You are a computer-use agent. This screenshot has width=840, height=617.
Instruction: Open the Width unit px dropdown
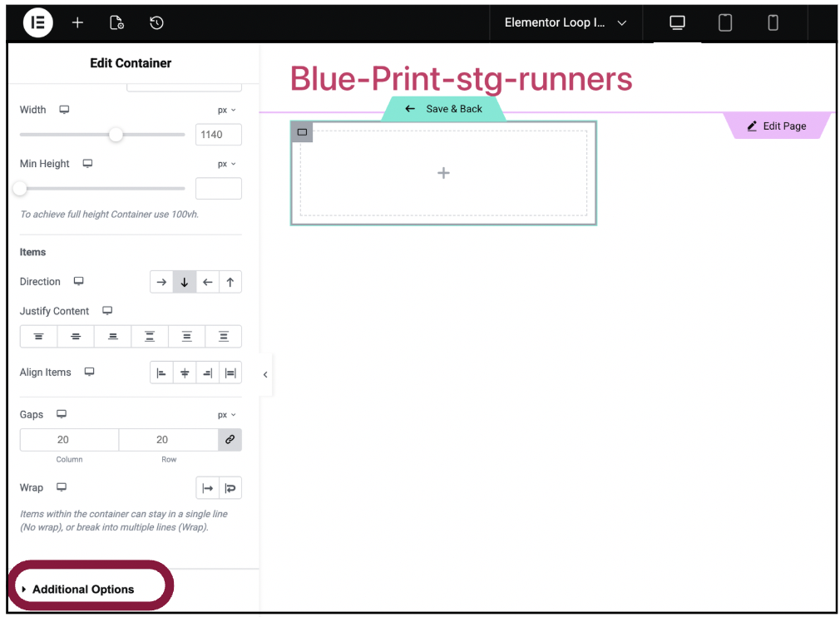[x=226, y=110]
